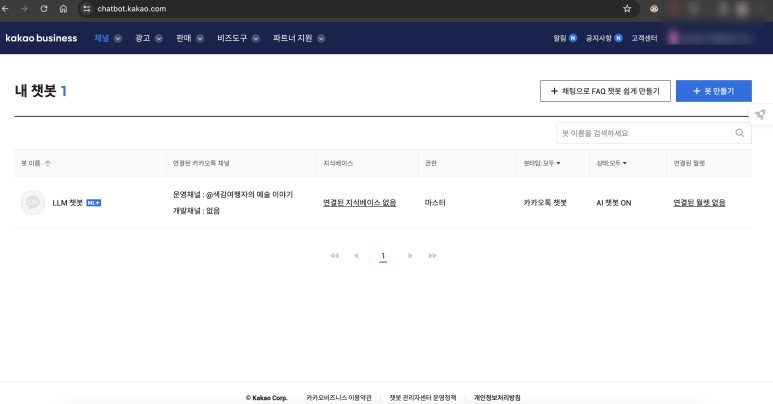This screenshot has height=404, width=773.
Task: Open the 광고 menu
Action: coord(142,38)
